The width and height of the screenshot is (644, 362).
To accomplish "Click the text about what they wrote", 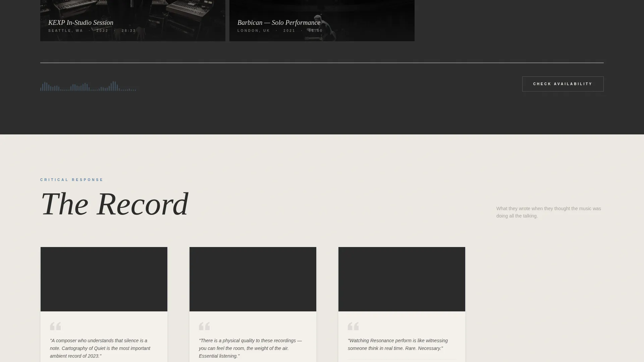I will [x=549, y=212].
